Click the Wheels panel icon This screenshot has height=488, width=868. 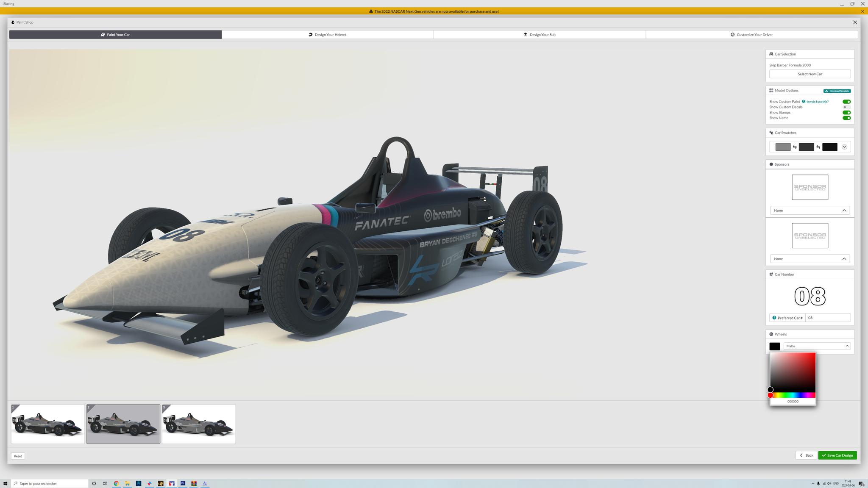771,334
